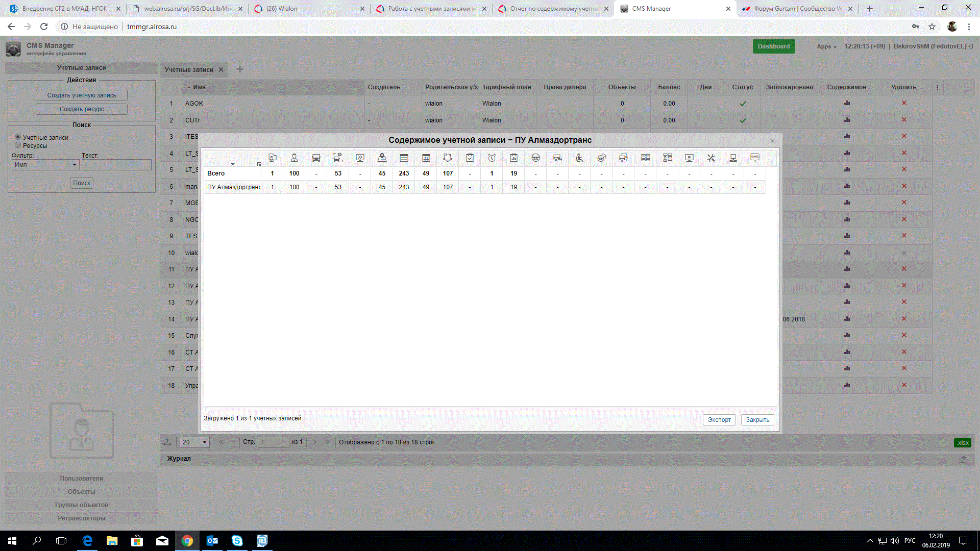Click the service intervals wrench column icon

click(x=711, y=158)
